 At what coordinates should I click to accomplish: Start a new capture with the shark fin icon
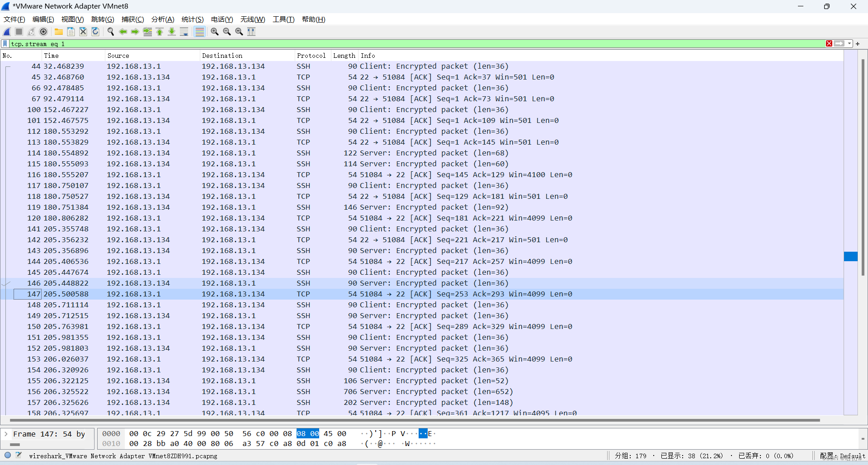(x=6, y=32)
